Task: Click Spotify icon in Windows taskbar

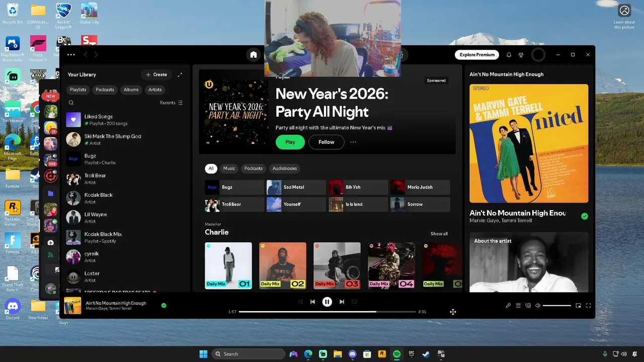Action: pyautogui.click(x=396, y=354)
